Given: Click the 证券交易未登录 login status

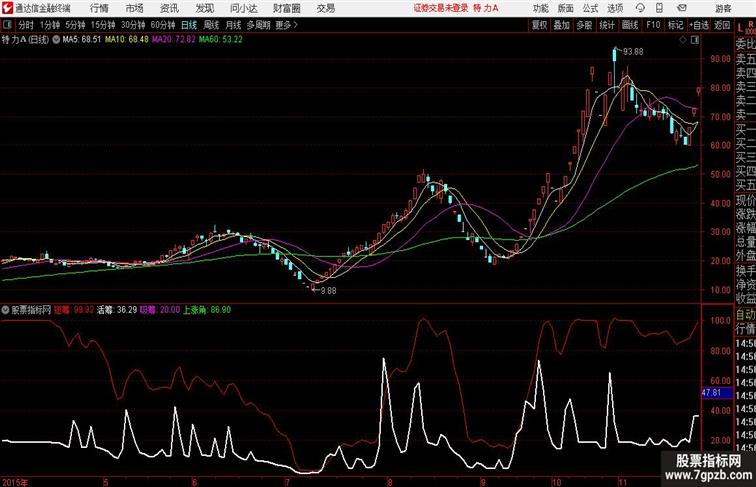Looking at the screenshot, I should (441, 8).
